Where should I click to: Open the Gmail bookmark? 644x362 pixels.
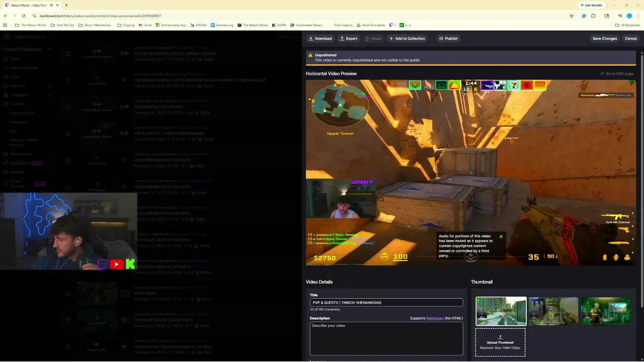point(145,25)
